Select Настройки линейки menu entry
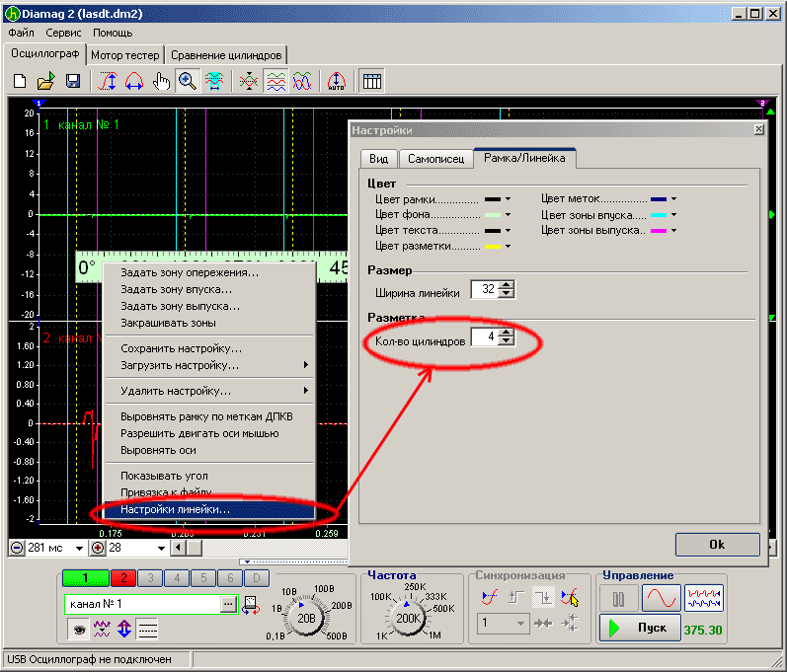 coord(208,509)
